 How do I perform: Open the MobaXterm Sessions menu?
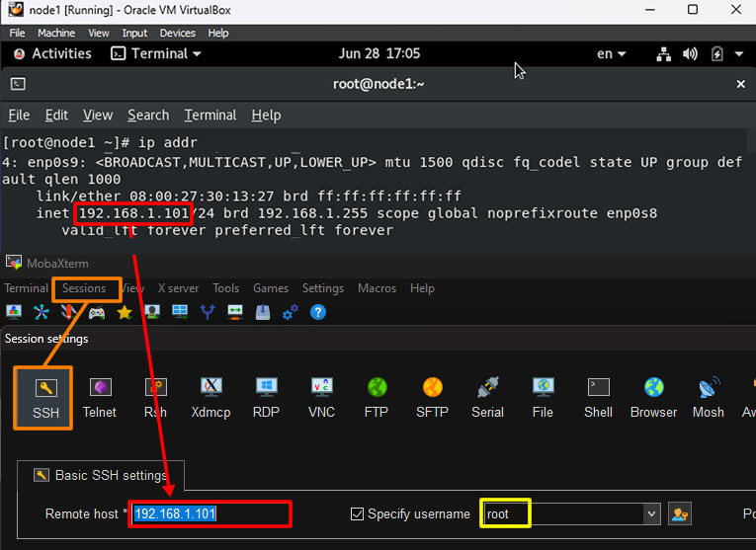tap(84, 288)
